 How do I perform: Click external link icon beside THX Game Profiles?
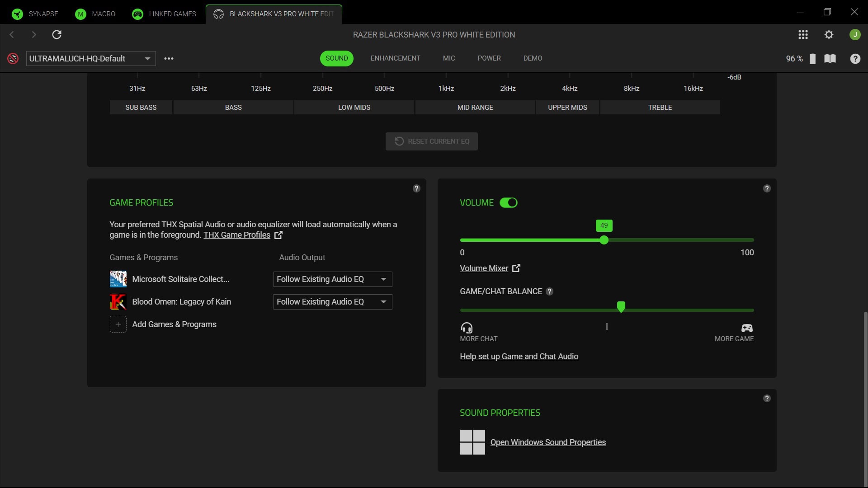coord(278,235)
